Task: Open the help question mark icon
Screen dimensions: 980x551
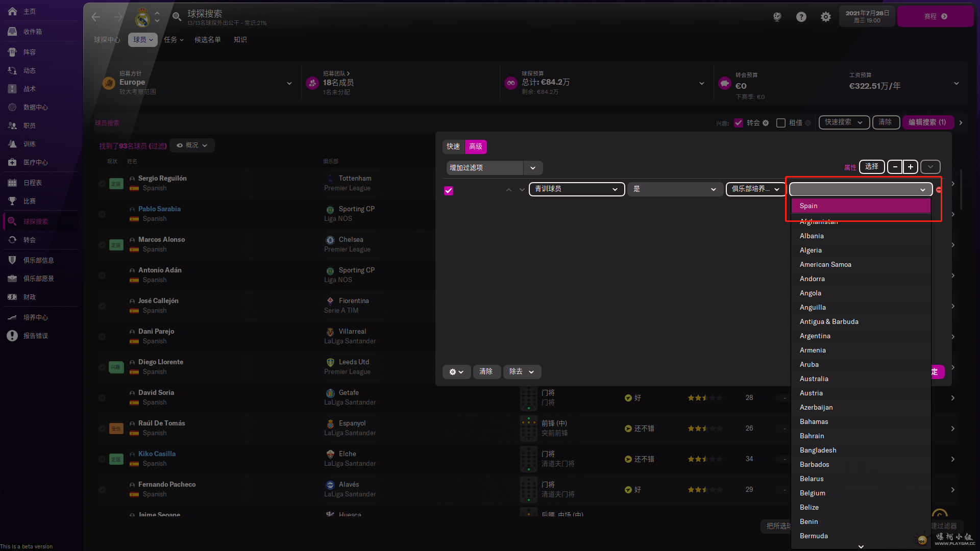Action: [x=801, y=17]
